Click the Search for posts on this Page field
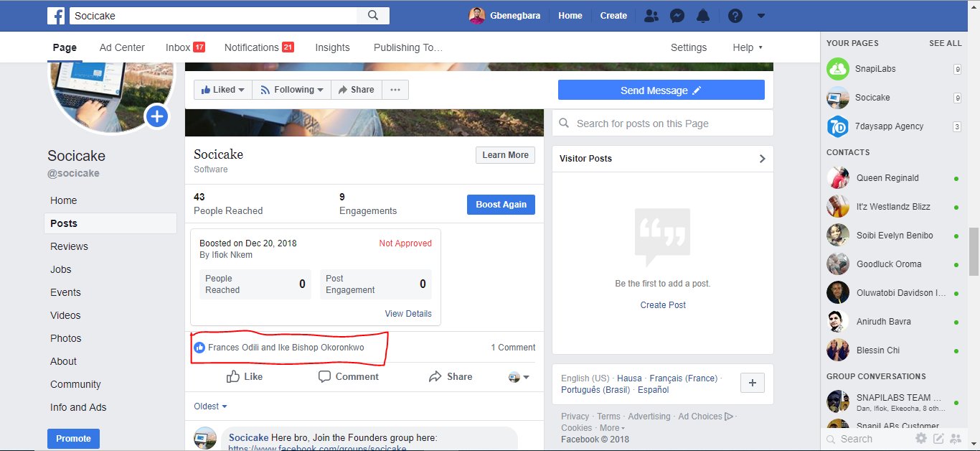 663,124
